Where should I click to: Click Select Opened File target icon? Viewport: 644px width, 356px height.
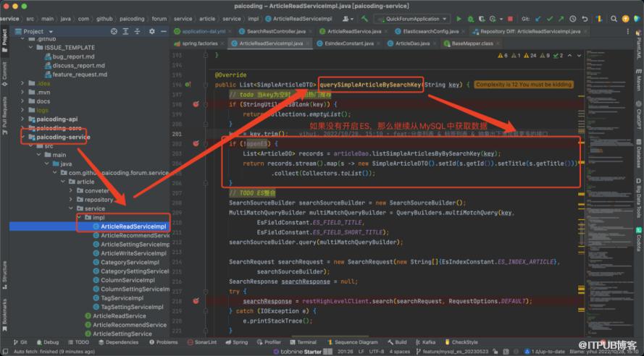[x=114, y=32]
